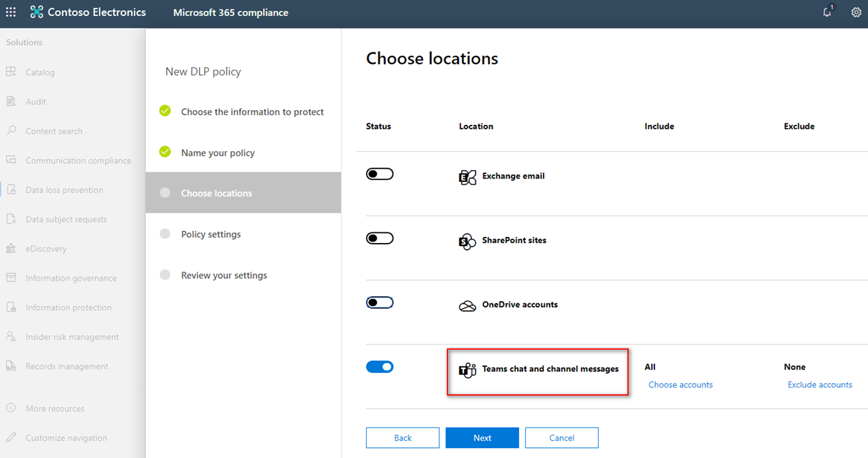Image resolution: width=868 pixels, height=458 pixels.
Task: Click the 'None' exclude value
Action: coord(794,366)
